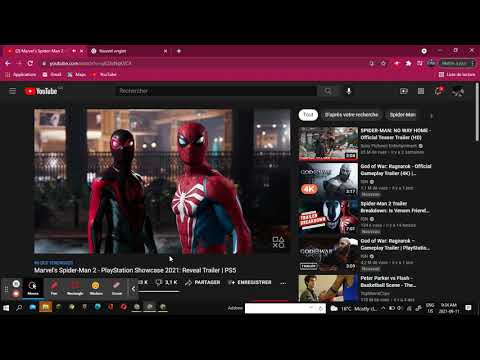
Task: Open the taskbar Address field dropdown arrow
Action: click(311, 308)
